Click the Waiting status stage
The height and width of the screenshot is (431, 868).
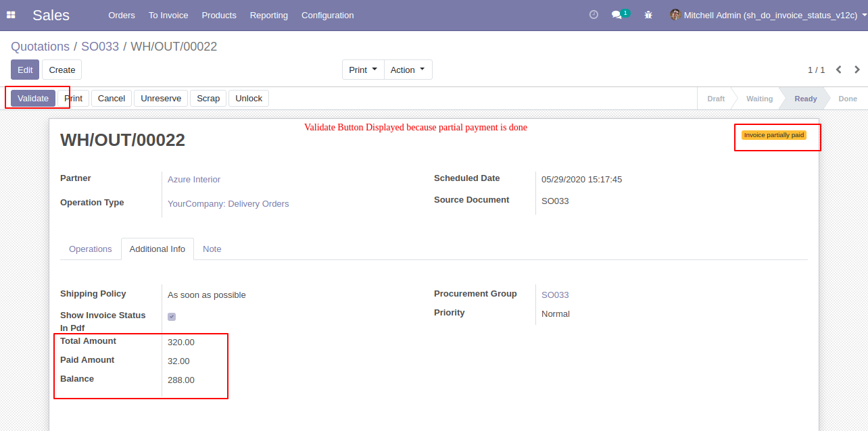pos(759,99)
